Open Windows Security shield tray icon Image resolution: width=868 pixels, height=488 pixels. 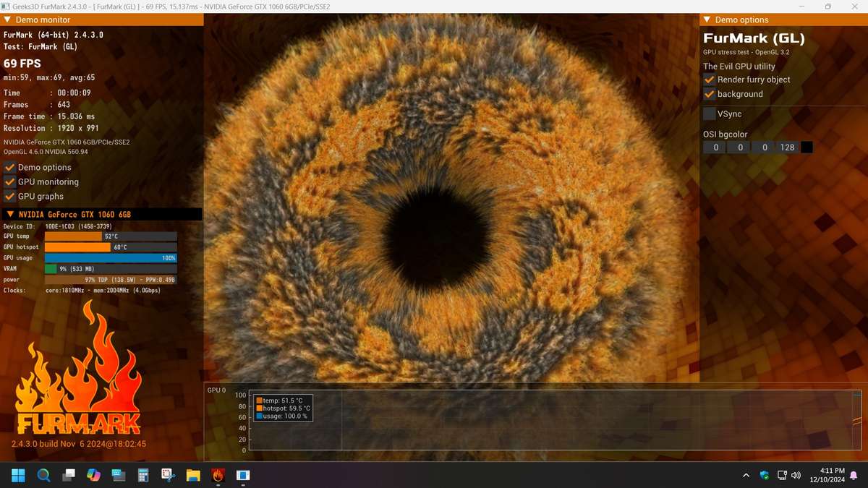765,475
